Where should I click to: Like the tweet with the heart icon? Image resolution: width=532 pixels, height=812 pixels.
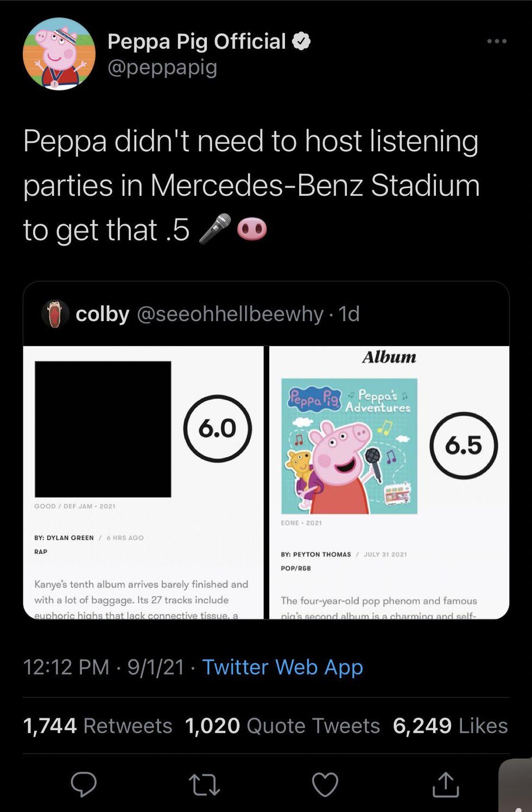point(325,784)
